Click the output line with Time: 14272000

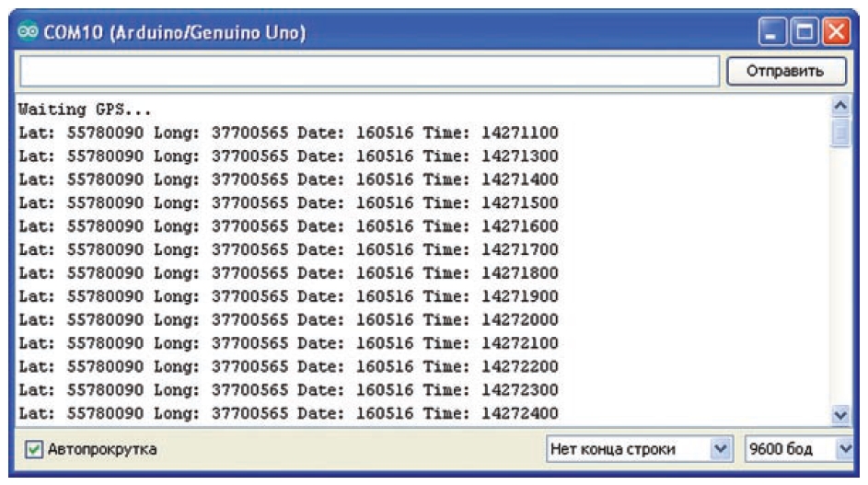288,319
